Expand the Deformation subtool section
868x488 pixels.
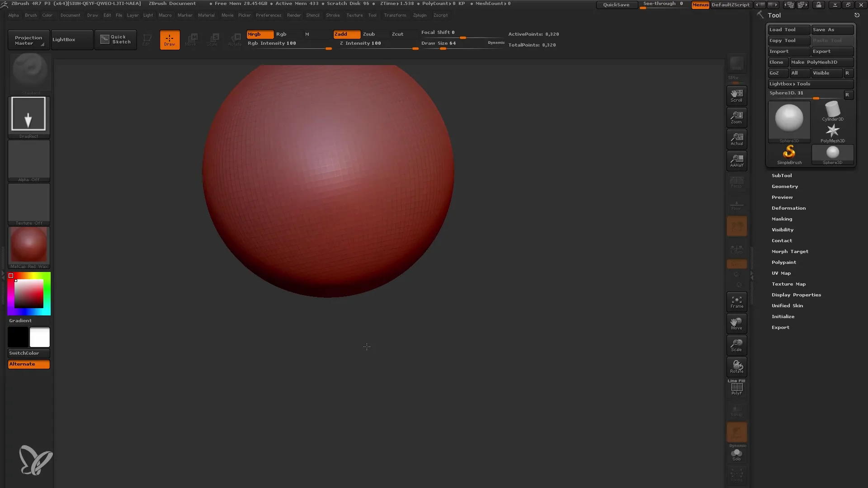[x=788, y=207]
